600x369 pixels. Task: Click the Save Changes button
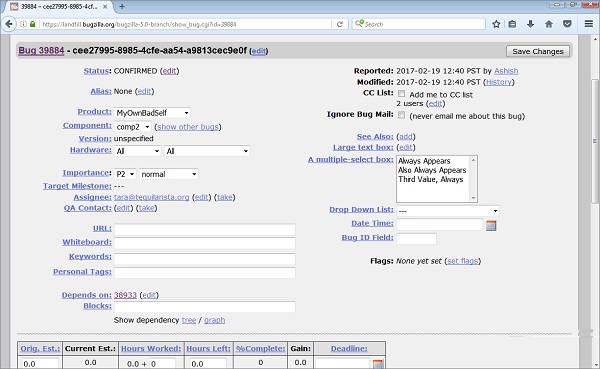pos(538,51)
